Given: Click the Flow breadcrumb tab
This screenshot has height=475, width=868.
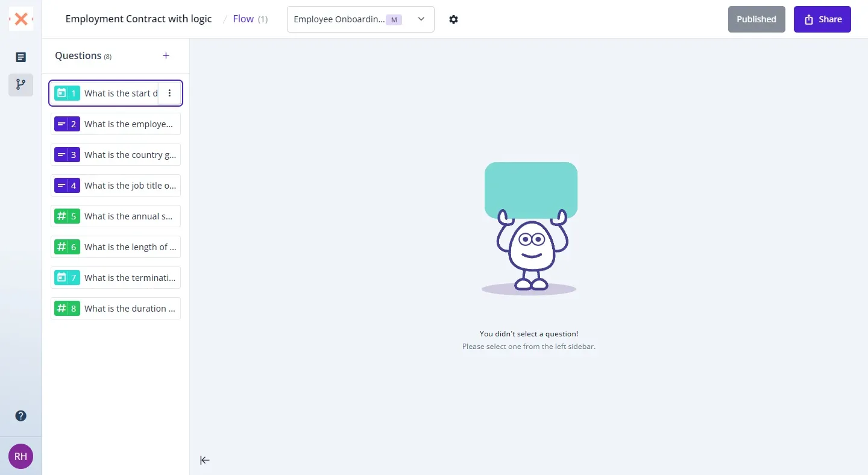Looking at the screenshot, I should pyautogui.click(x=244, y=19).
